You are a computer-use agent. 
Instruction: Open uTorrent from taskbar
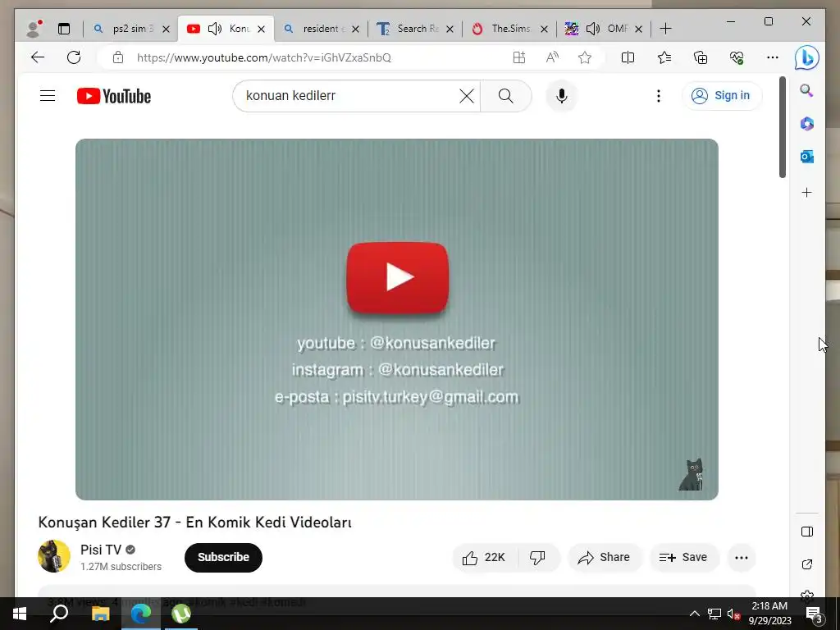181,614
